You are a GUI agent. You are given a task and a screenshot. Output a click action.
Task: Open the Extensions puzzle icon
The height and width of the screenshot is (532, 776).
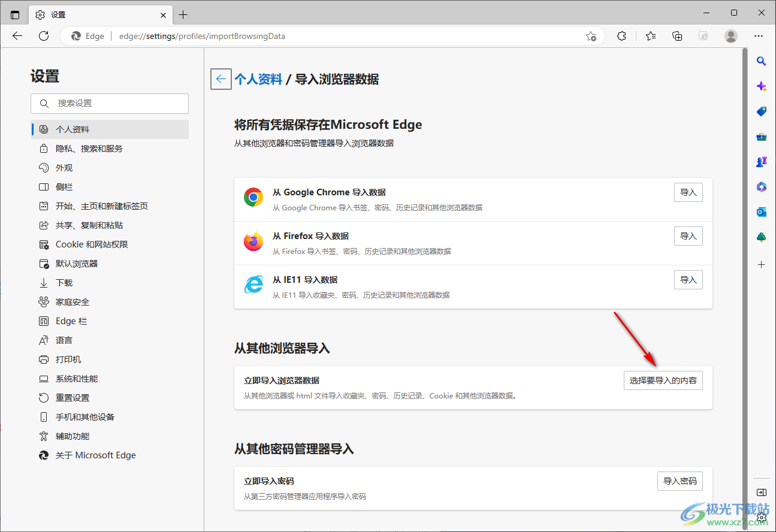tap(621, 36)
